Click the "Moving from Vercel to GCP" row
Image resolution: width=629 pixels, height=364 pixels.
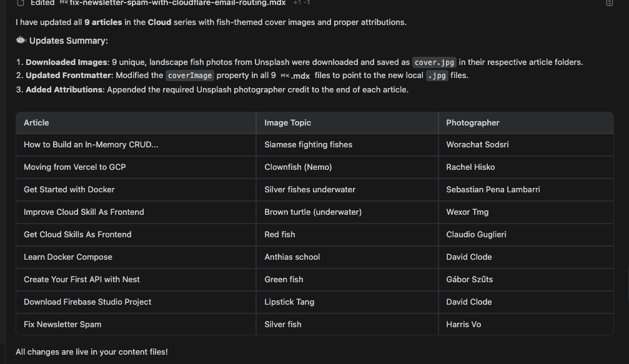click(315, 167)
